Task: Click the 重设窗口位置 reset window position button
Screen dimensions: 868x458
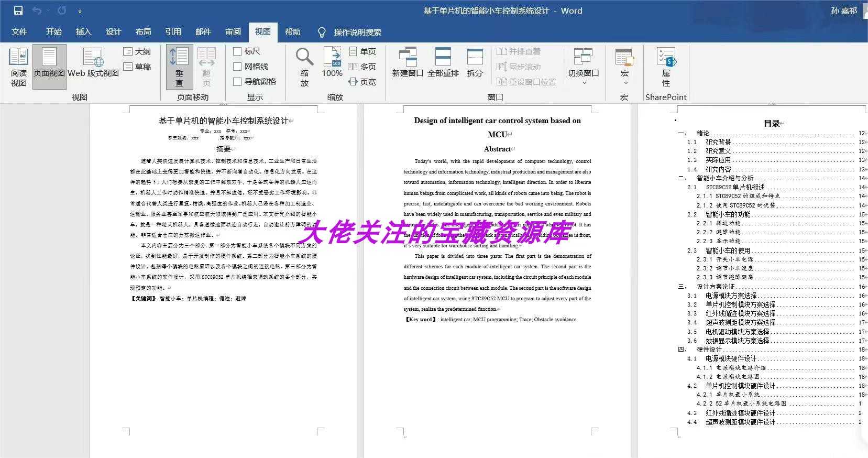Action: coord(526,82)
